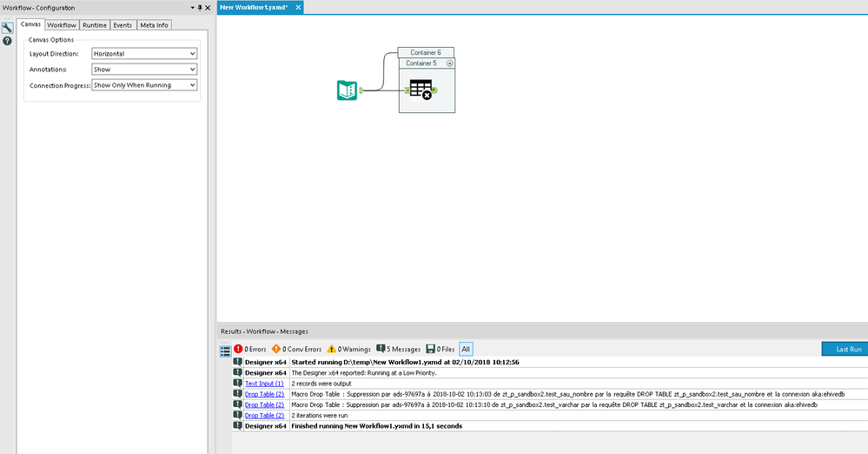Viewport: 868px width, 454px height.
Task: Click the Container 5 title
Action: [421, 63]
